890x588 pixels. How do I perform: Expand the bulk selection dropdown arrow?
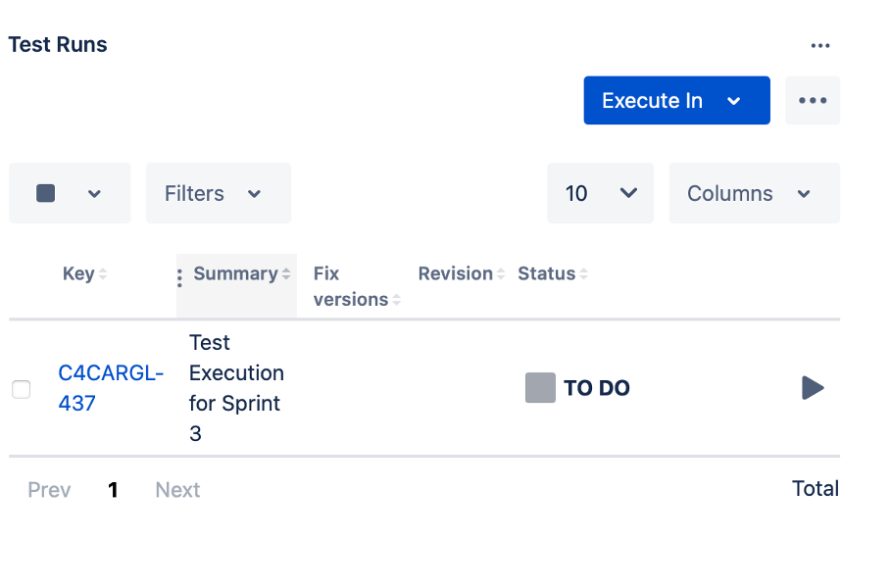[x=94, y=193]
